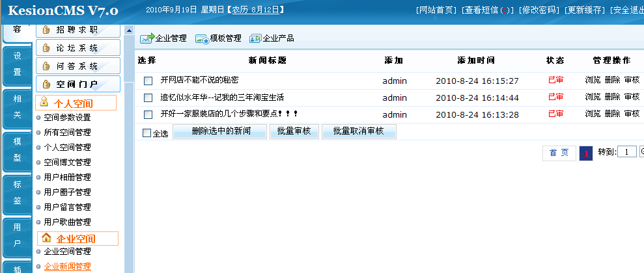Click 浏览 for 追忆似水年华 row
The image size is (644, 273).
(593, 96)
